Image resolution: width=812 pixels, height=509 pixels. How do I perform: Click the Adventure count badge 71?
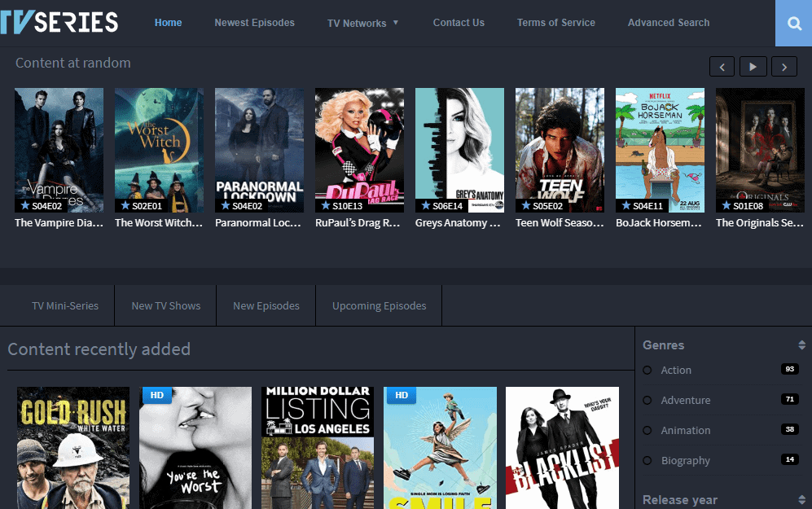pos(790,399)
